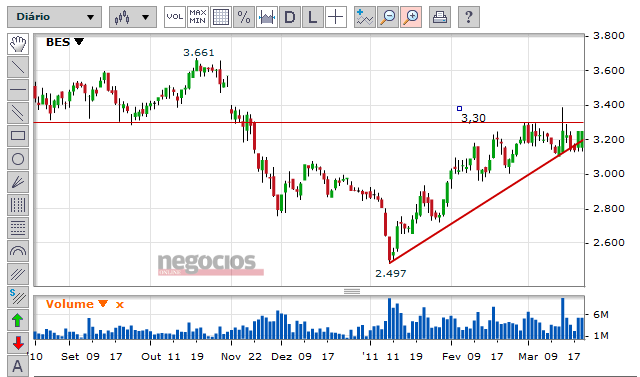Switch to percent scale view
This screenshot has height=377, width=640.
pos(244,17)
